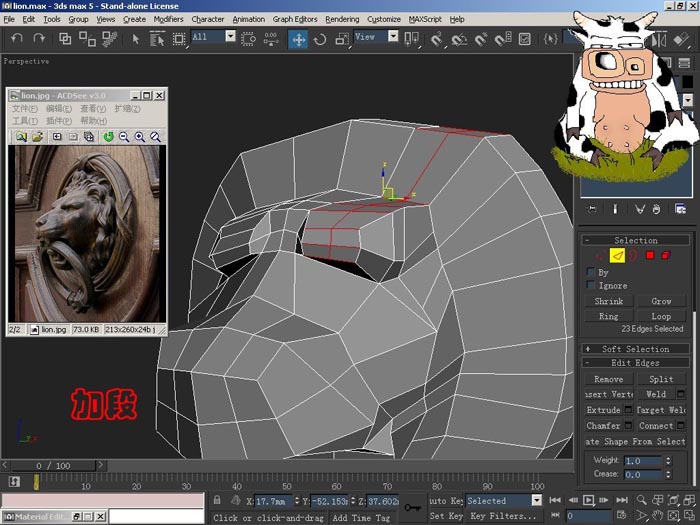Choose the Select Object arrow tool
This screenshot has height=525, width=700.
click(136, 39)
